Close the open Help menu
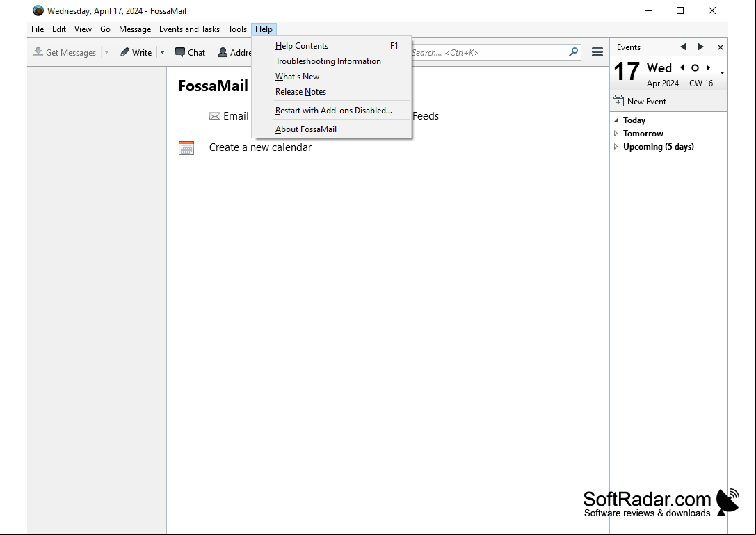The width and height of the screenshot is (756, 535). (264, 29)
